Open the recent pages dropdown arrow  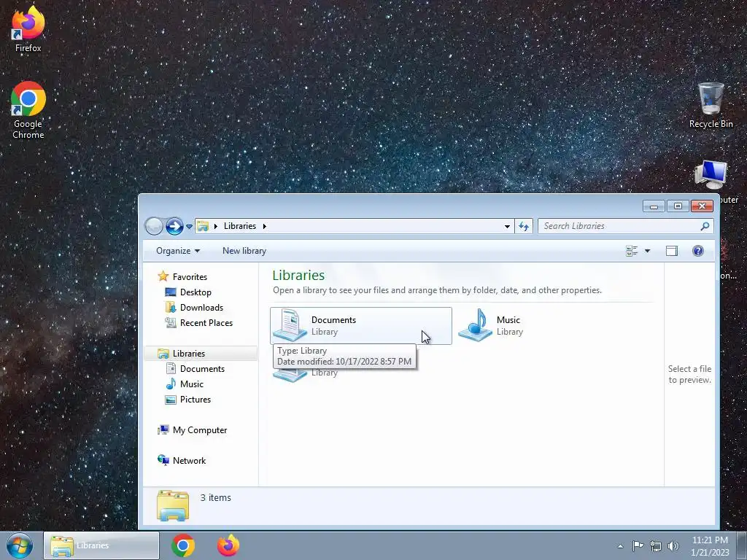click(189, 226)
